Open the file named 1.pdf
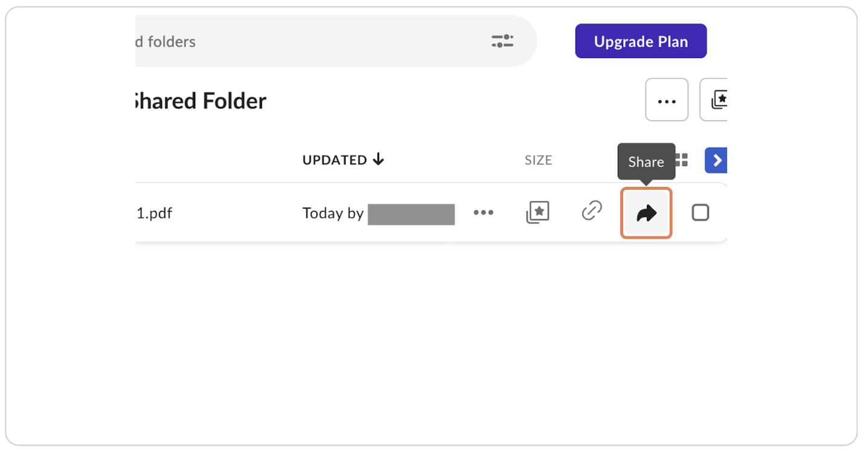The image size is (868, 457). (154, 213)
